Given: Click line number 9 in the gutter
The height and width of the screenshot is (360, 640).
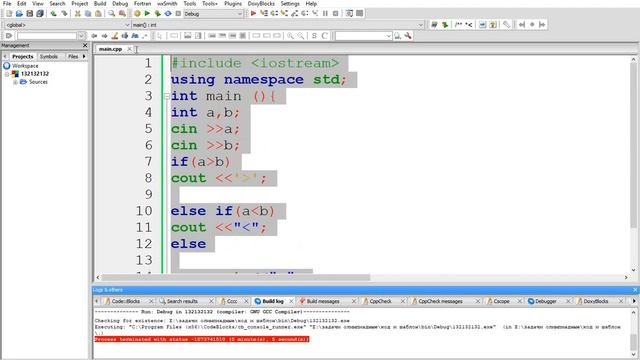Looking at the screenshot, I should 149,194.
